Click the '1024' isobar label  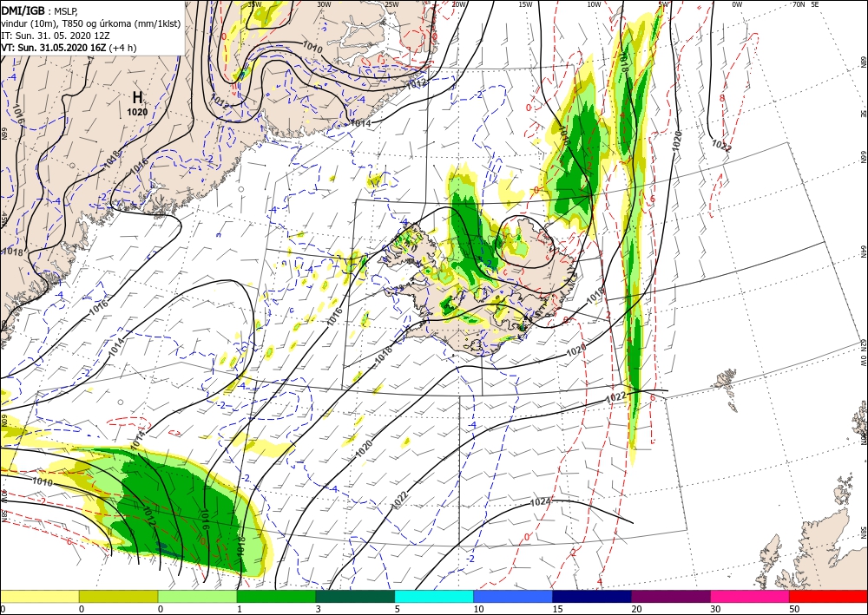540,502
